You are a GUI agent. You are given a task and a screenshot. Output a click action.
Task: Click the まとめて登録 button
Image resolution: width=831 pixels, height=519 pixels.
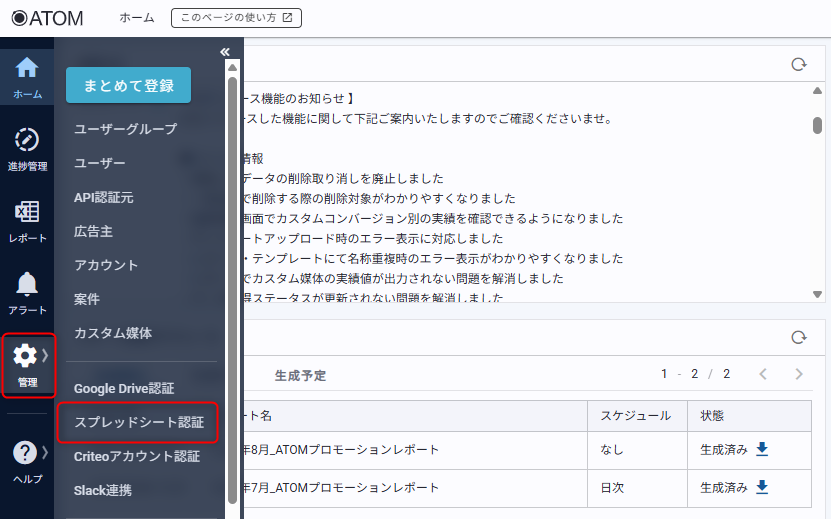tap(128, 85)
